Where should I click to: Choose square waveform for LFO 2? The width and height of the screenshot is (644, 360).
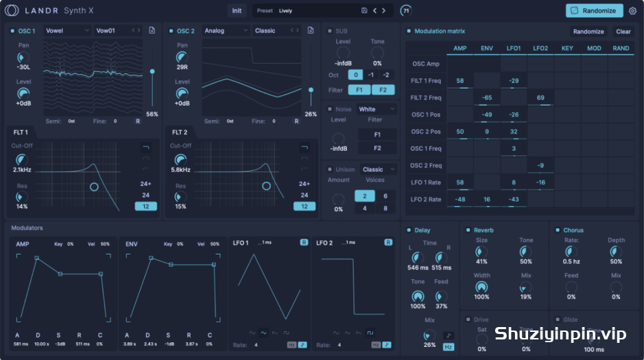tap(370, 333)
